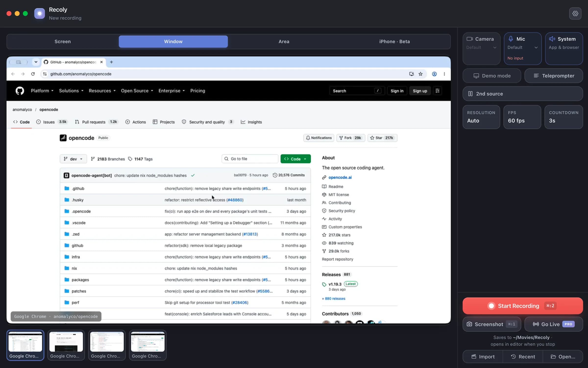Click the browser reload icon
Screen dimensions: 588x368
33,74
